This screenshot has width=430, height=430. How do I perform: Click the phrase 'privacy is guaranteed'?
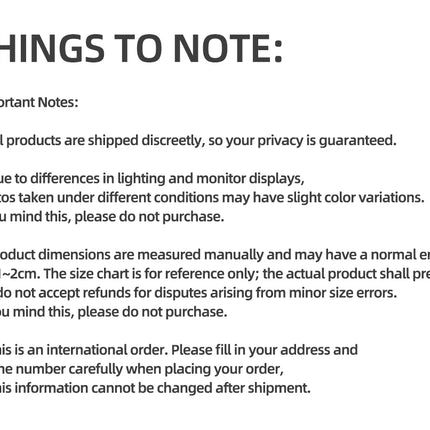tap(327, 140)
